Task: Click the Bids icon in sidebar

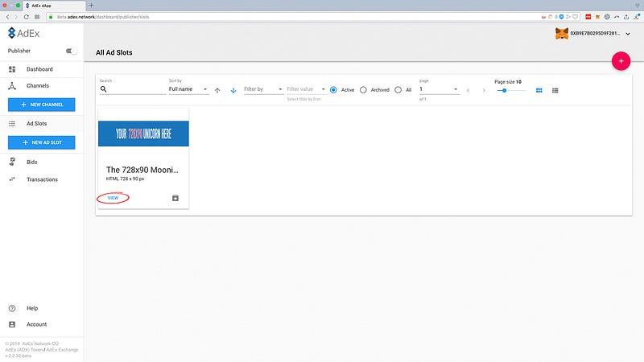Action: 12,162
